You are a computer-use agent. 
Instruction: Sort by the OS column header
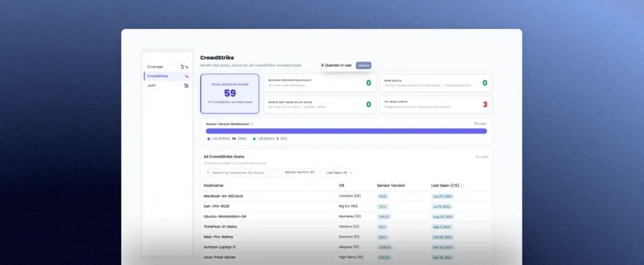tap(341, 185)
